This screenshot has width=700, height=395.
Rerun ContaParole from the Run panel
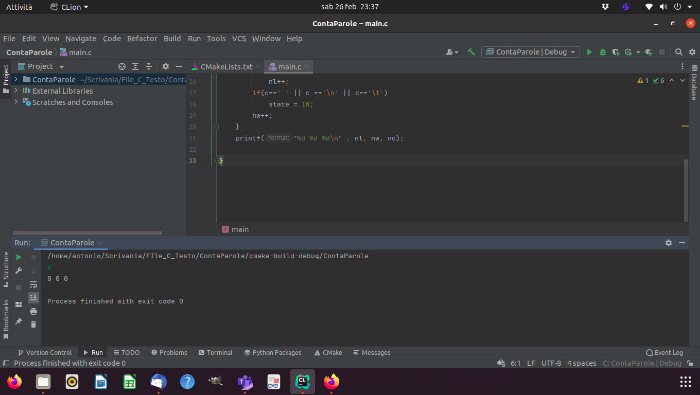(19, 258)
